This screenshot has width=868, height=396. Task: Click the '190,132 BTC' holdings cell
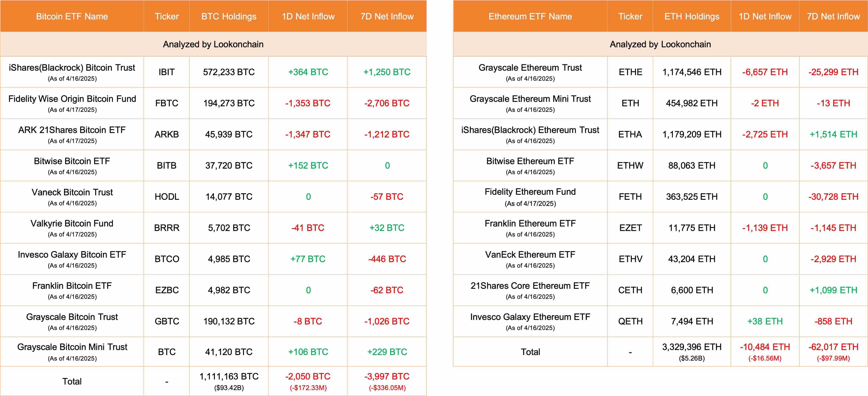[x=229, y=321]
